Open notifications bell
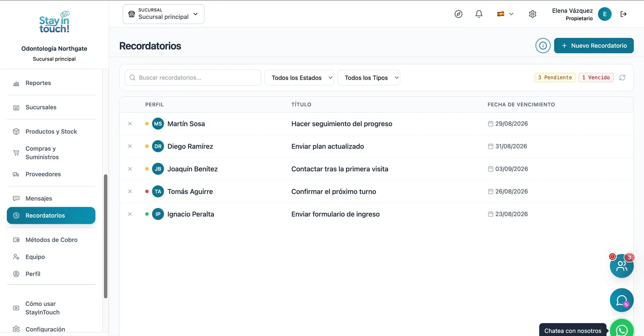 pyautogui.click(x=479, y=14)
